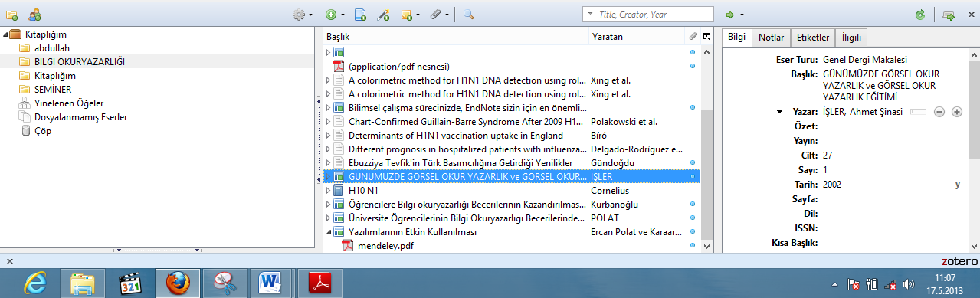Select the (application/pdf nesnesi) item

click(x=511, y=67)
